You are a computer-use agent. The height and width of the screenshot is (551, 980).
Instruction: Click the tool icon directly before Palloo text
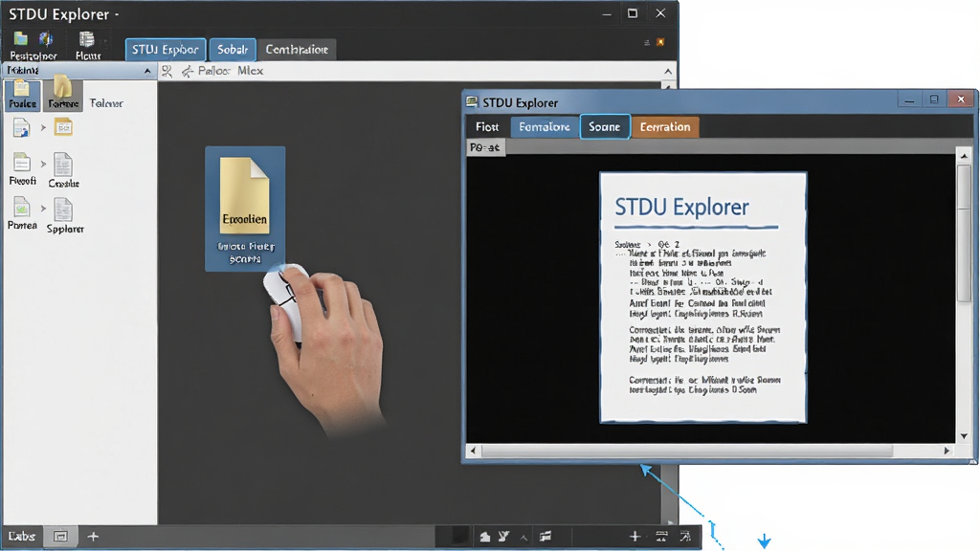(187, 72)
